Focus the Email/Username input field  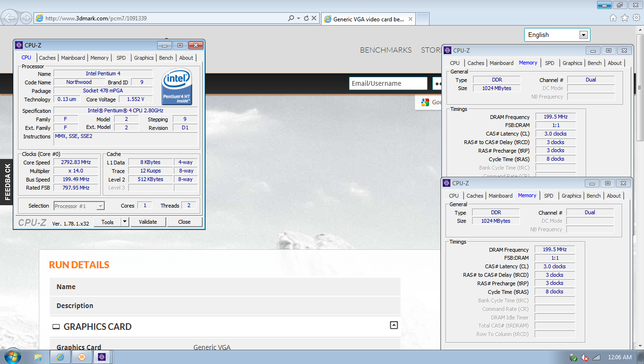pyautogui.click(x=388, y=83)
